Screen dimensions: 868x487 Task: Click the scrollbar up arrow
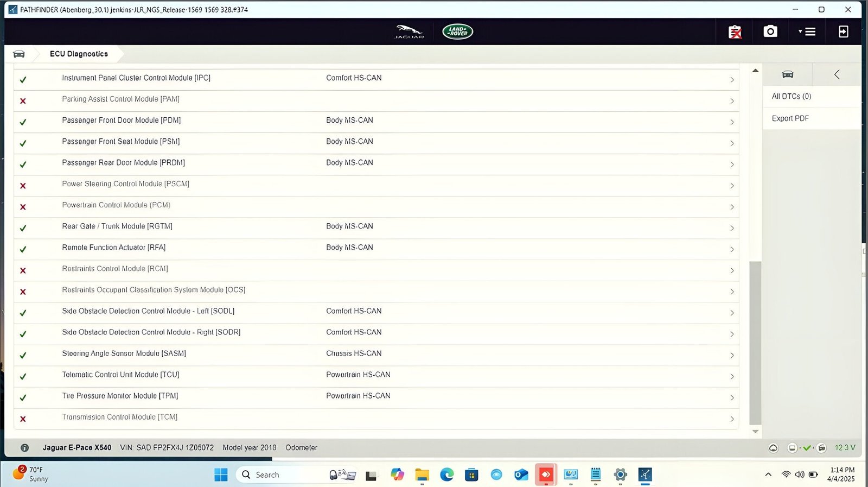755,71
